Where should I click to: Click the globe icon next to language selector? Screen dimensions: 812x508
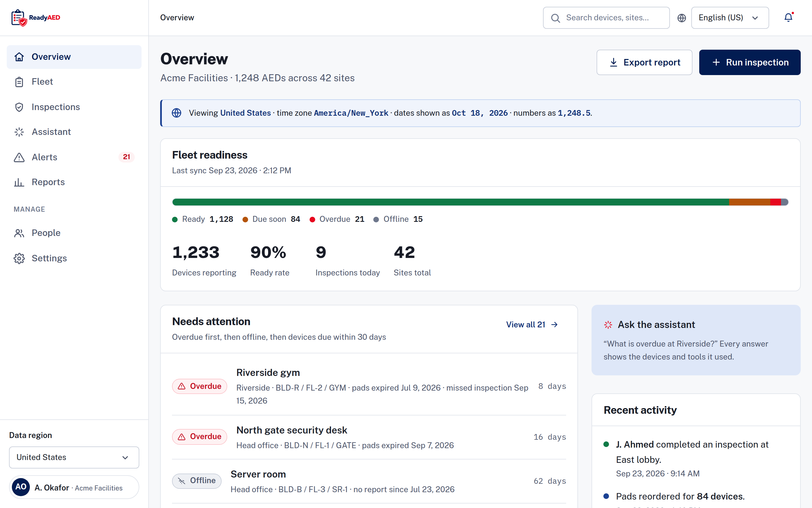[681, 18]
